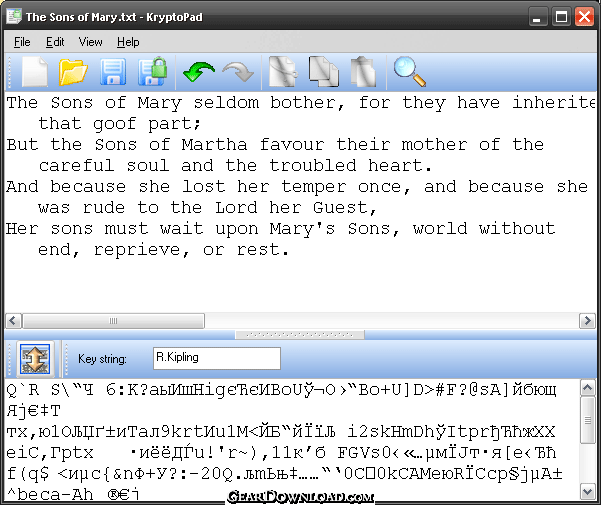Click encrypted pane scroll down arrow
This screenshot has width=601, height=505.
588,492
